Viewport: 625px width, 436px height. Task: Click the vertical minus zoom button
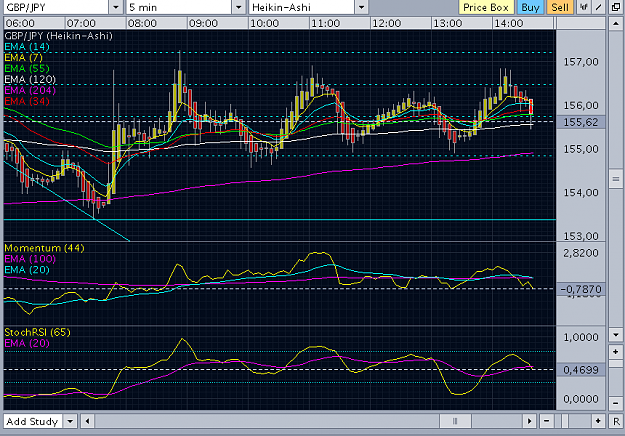pyautogui.click(x=616, y=403)
